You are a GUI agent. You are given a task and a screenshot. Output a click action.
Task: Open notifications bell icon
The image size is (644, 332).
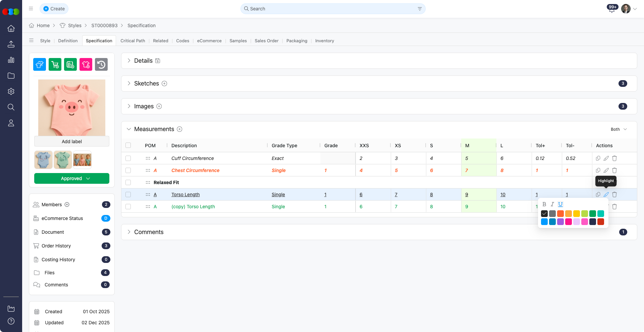coord(611,9)
